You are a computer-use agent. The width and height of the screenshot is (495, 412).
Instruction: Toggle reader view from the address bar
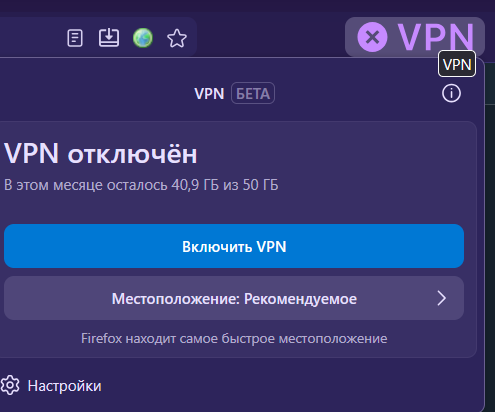tap(75, 38)
